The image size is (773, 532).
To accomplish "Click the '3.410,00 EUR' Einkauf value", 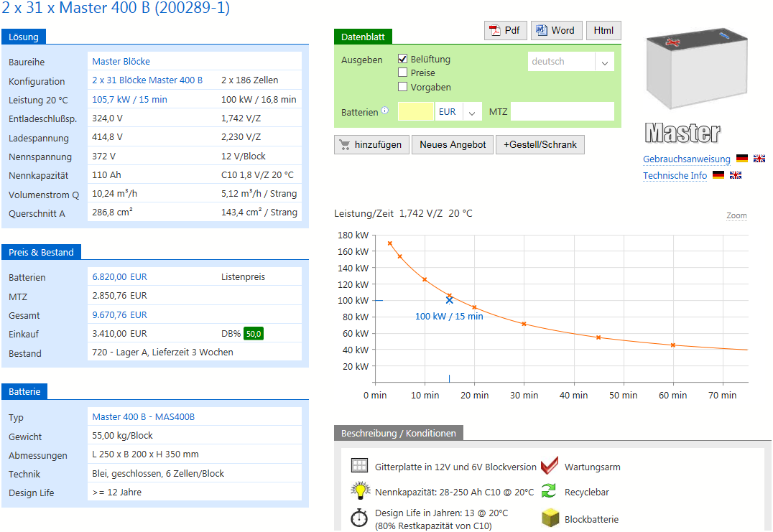I will 120,333.
